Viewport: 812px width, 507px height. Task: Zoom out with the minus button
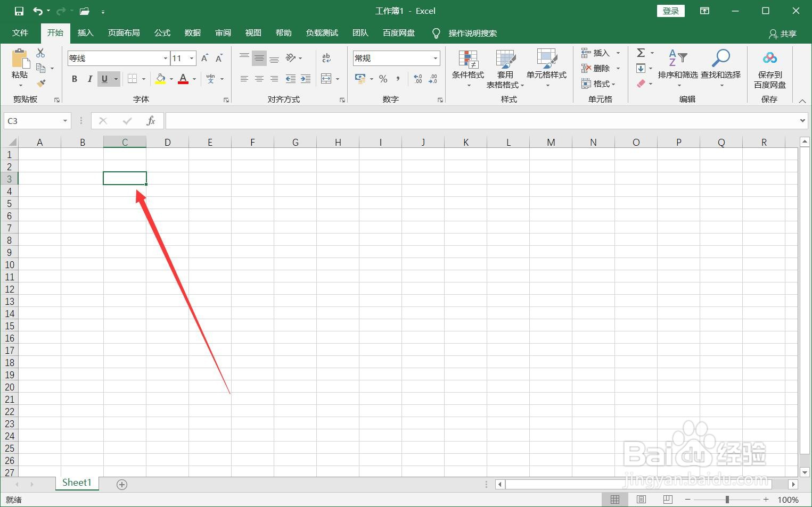click(x=688, y=500)
